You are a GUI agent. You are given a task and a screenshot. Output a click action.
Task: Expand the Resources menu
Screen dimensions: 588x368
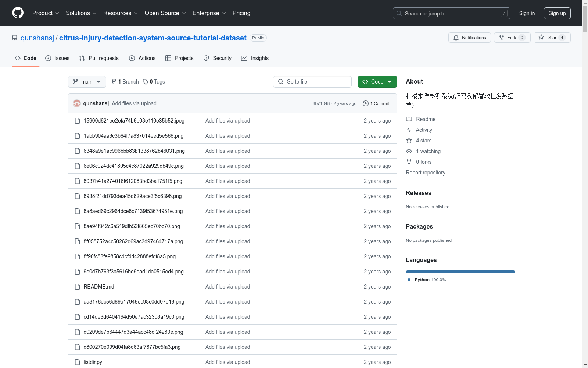click(121, 13)
